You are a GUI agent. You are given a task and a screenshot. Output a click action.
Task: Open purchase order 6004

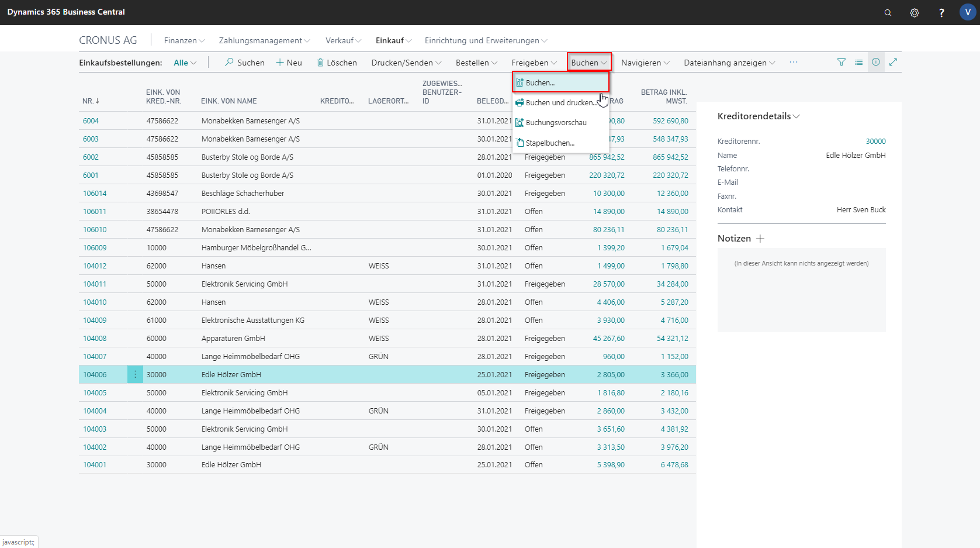pos(91,121)
